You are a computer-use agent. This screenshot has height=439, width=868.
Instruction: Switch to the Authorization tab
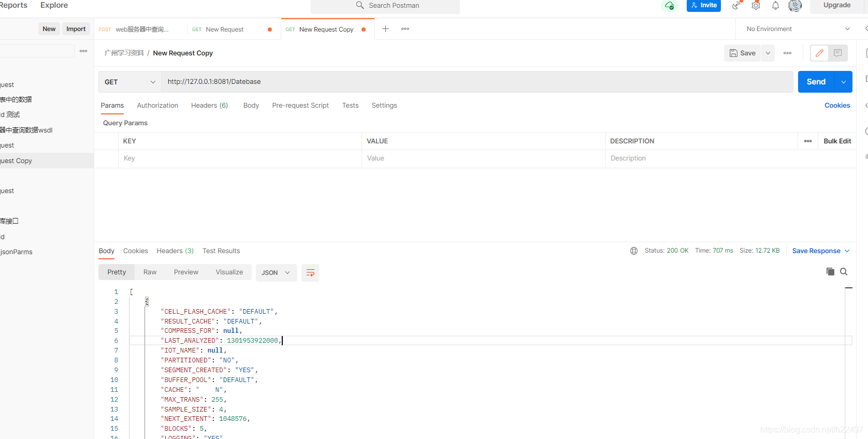pos(157,105)
